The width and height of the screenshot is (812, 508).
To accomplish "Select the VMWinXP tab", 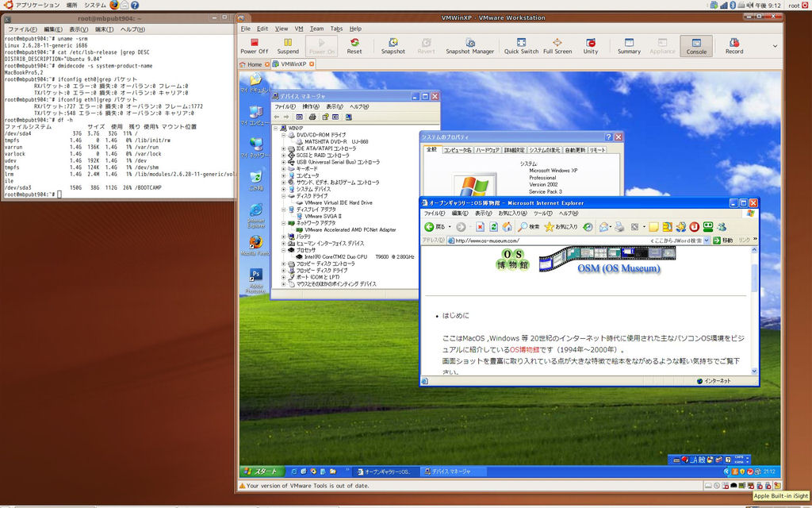I will point(293,64).
